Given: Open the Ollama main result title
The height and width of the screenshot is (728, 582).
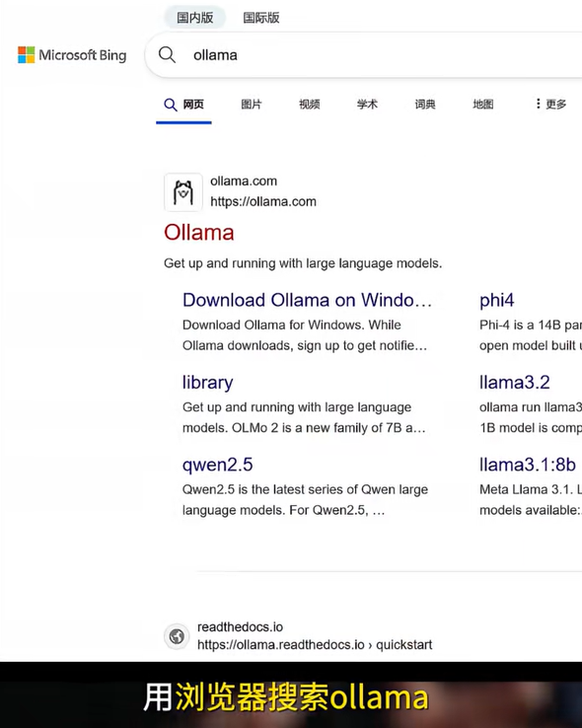Looking at the screenshot, I should coord(198,232).
